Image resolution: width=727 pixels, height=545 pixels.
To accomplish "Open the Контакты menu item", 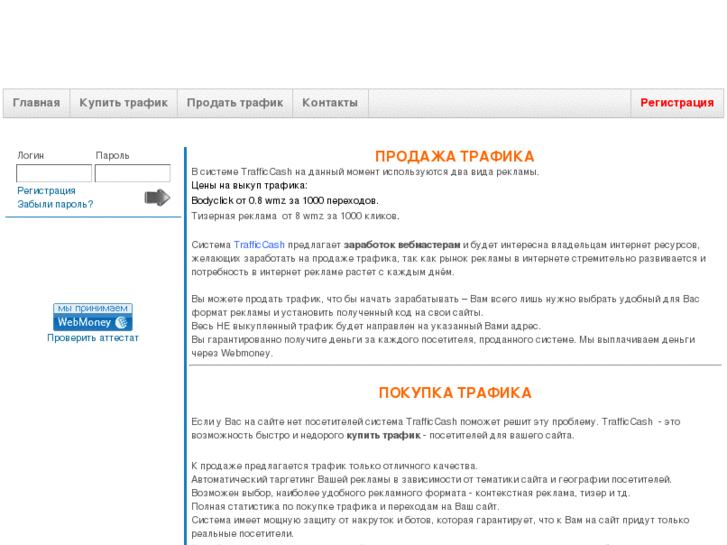I will [x=330, y=103].
